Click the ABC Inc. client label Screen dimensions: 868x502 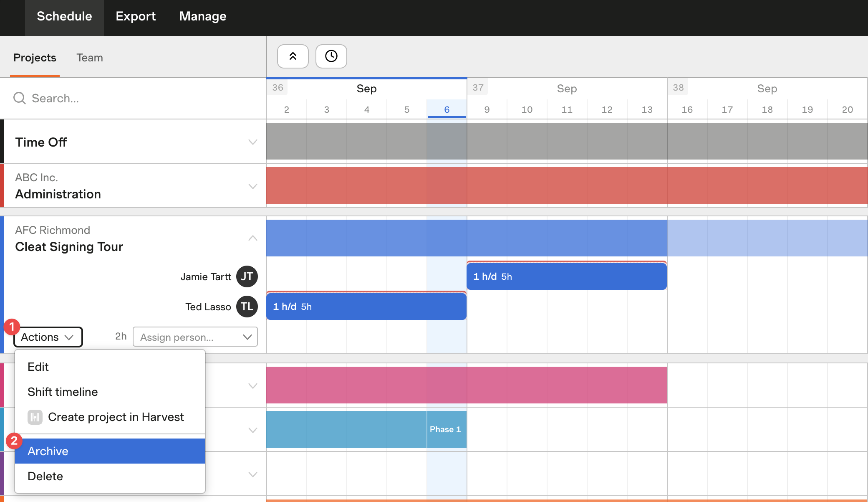click(x=36, y=177)
